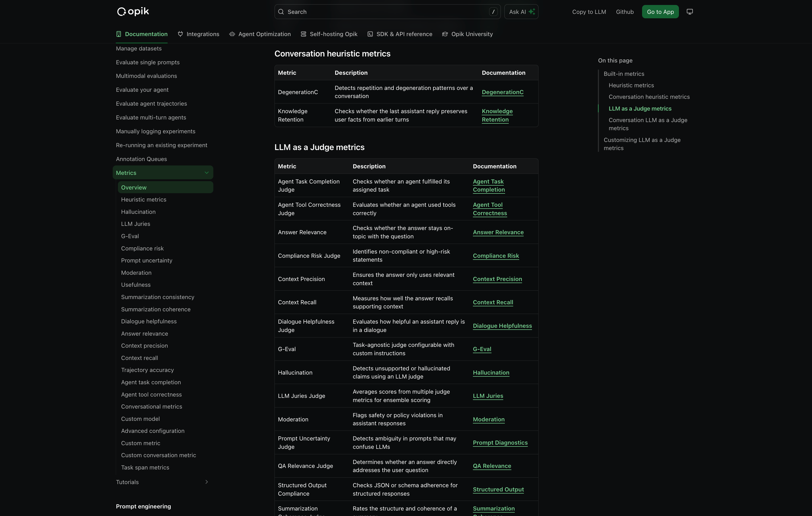Click Copy to LLM
Viewport: 812px width, 516px height.
tap(589, 12)
